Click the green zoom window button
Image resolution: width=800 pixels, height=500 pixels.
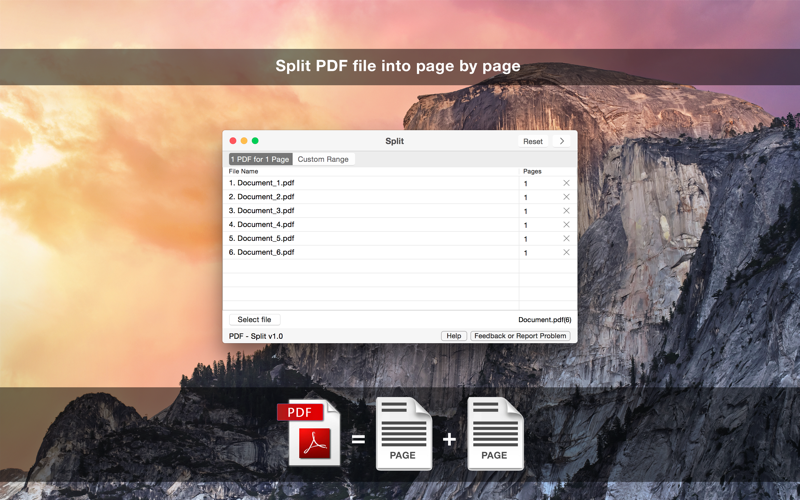pos(255,141)
